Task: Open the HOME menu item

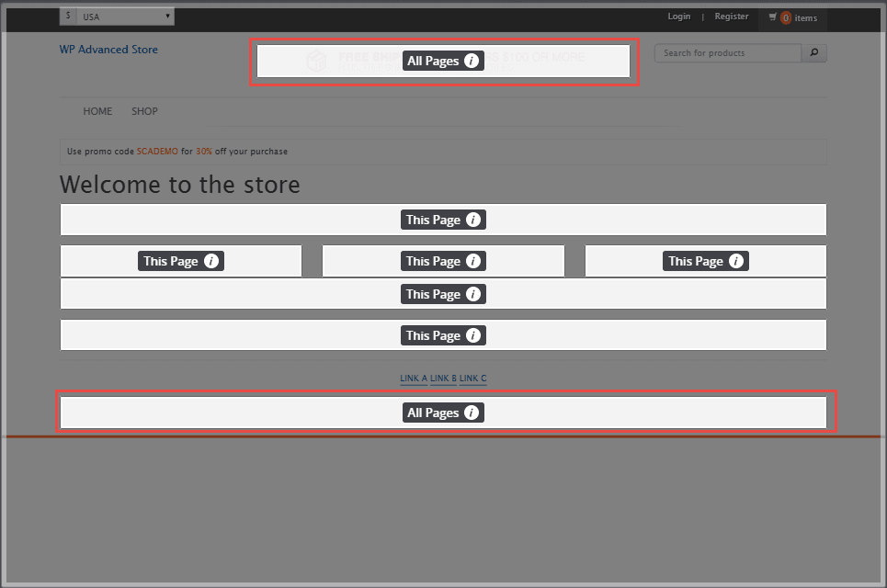Action: point(97,111)
